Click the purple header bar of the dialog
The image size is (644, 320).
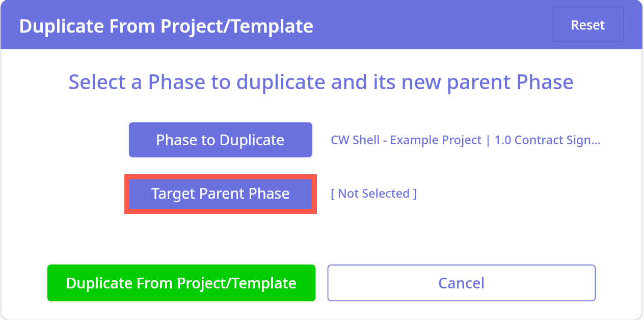[433, 25]
